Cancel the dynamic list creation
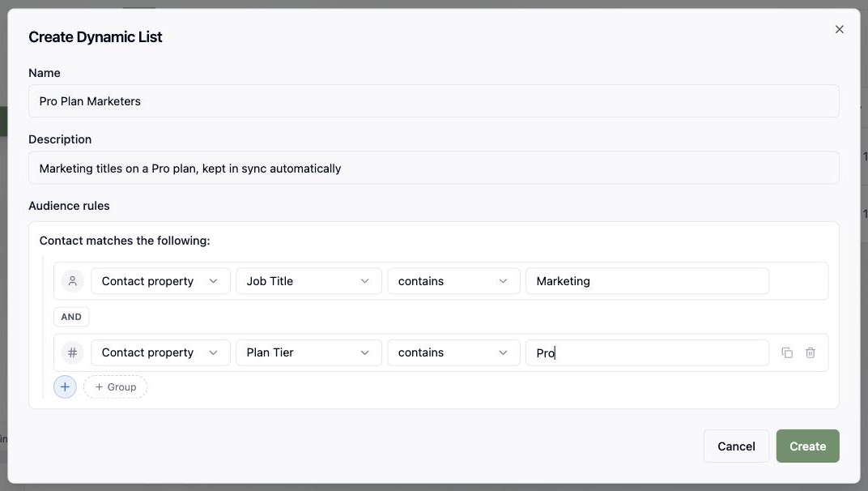The height and width of the screenshot is (491, 868). (x=736, y=446)
